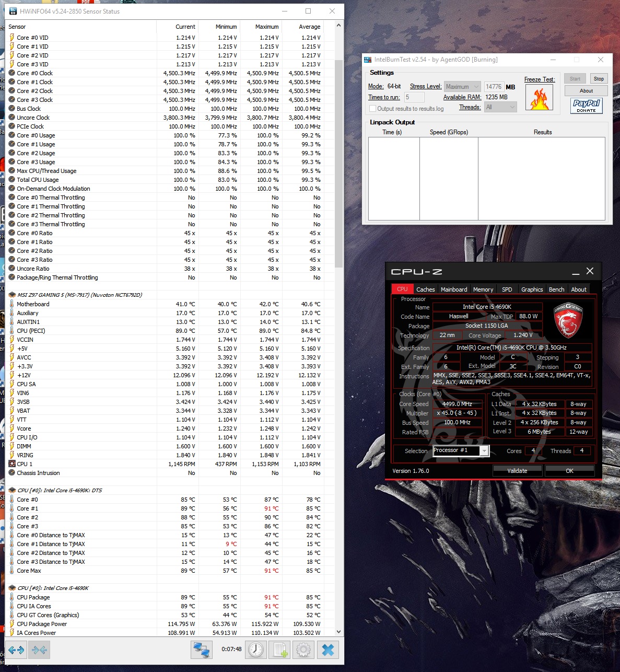Click the lightning icon beside CPU Package Power
Image resolution: width=620 pixels, height=672 pixels.
click(x=11, y=624)
